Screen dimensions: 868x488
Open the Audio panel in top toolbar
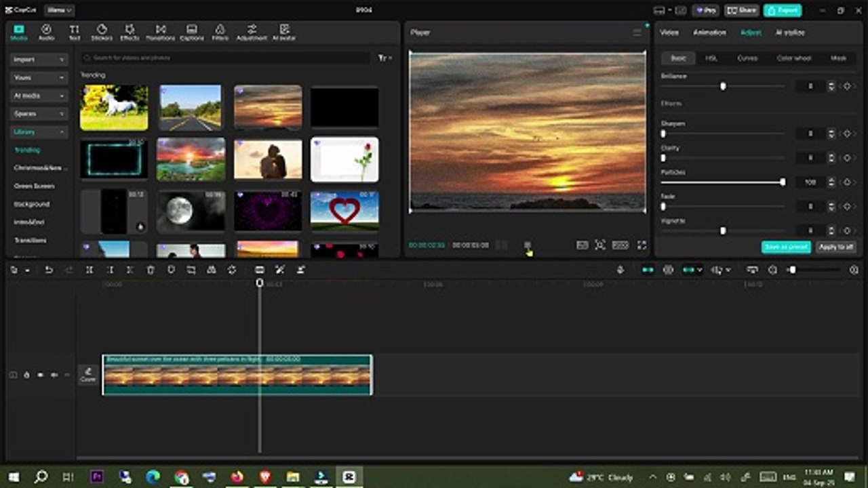[46, 33]
